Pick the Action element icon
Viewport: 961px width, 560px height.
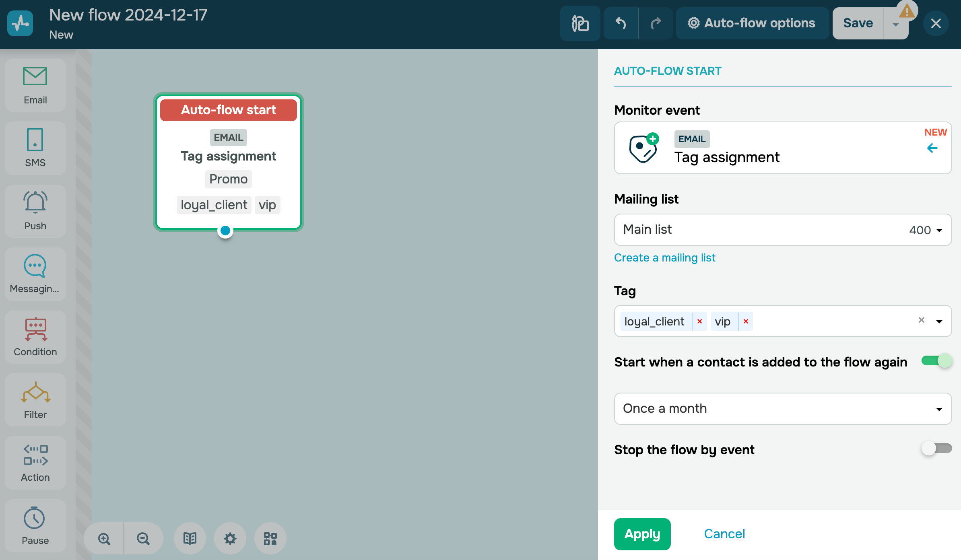pos(35,455)
